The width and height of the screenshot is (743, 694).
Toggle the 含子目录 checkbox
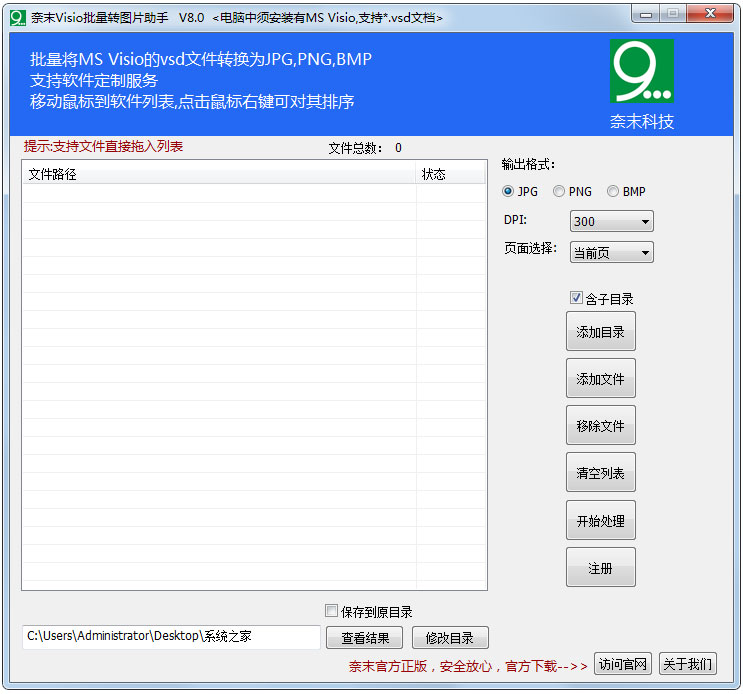tap(576, 298)
